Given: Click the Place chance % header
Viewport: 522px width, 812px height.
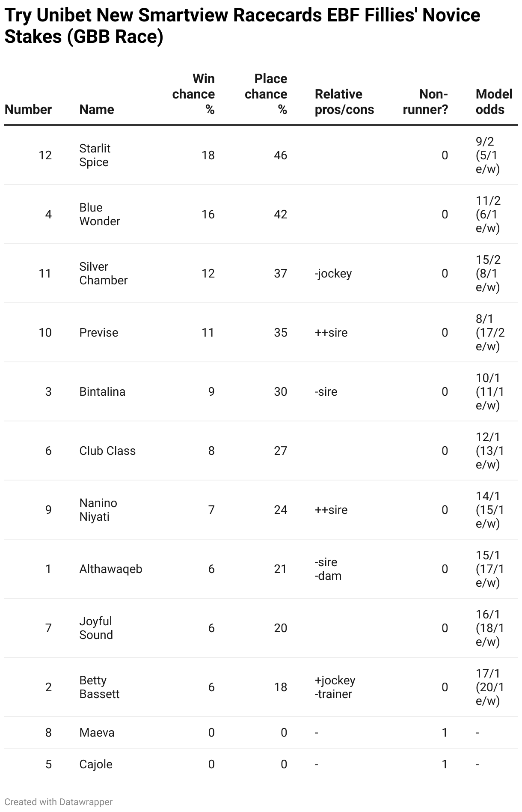Looking at the screenshot, I should click(x=266, y=94).
